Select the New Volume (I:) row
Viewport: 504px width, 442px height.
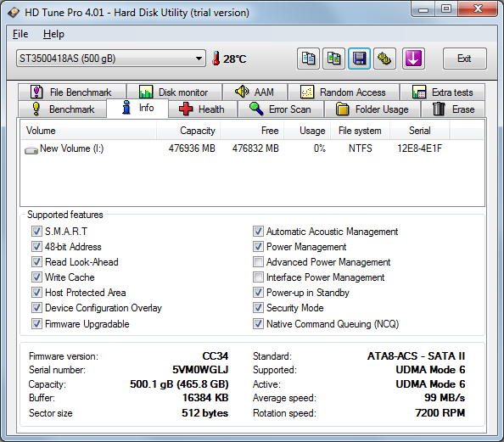252,148
